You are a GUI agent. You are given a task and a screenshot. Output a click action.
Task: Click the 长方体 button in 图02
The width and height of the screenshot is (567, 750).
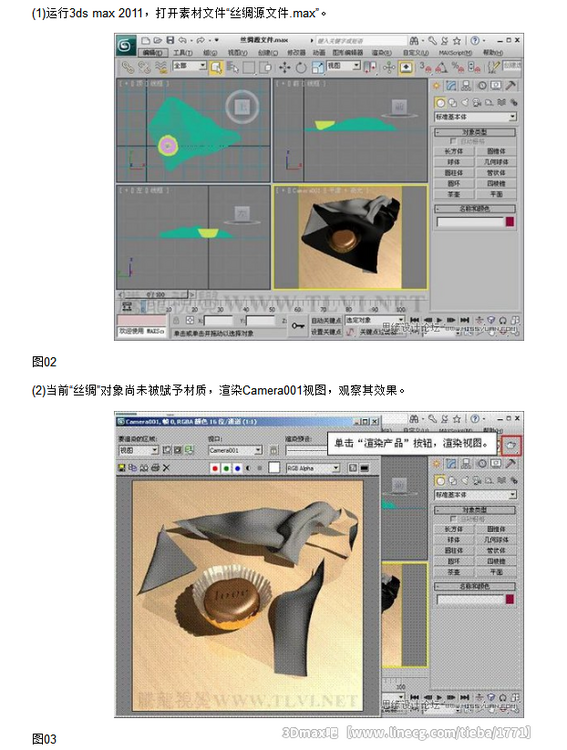(x=454, y=151)
